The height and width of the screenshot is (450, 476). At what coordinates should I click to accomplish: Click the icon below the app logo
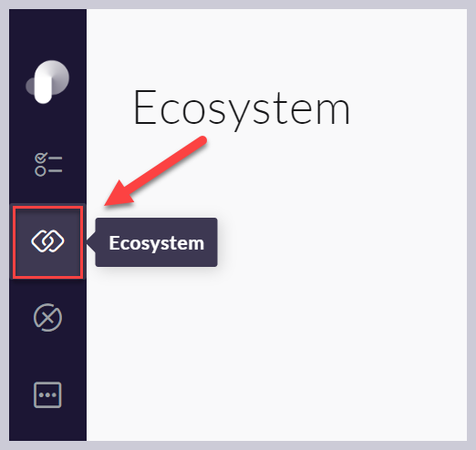pos(48,165)
